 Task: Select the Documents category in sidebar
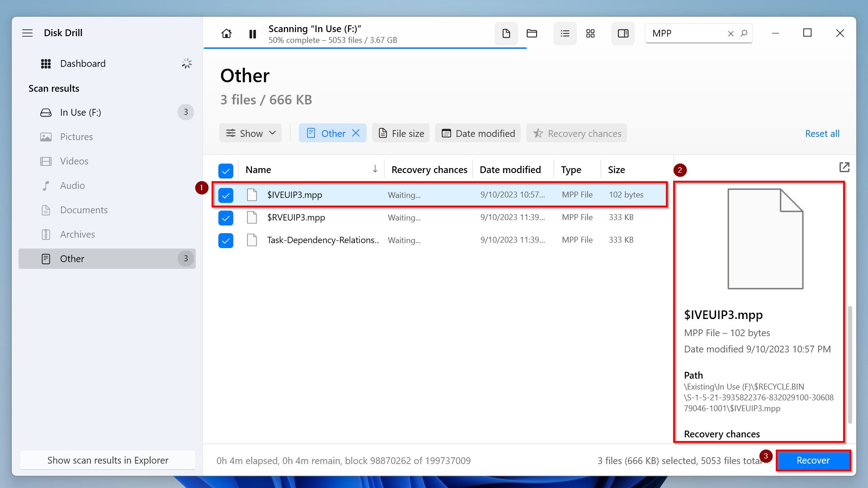(84, 209)
